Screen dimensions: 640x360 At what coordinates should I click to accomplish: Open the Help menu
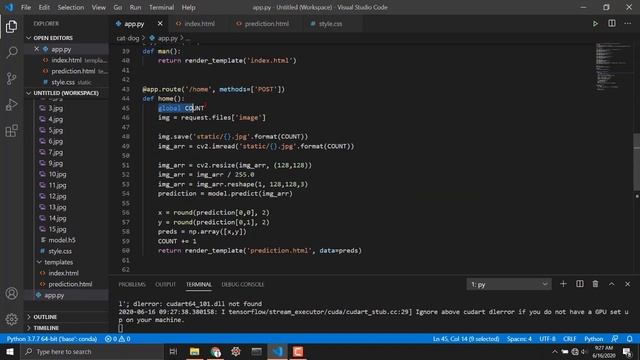click(x=188, y=7)
